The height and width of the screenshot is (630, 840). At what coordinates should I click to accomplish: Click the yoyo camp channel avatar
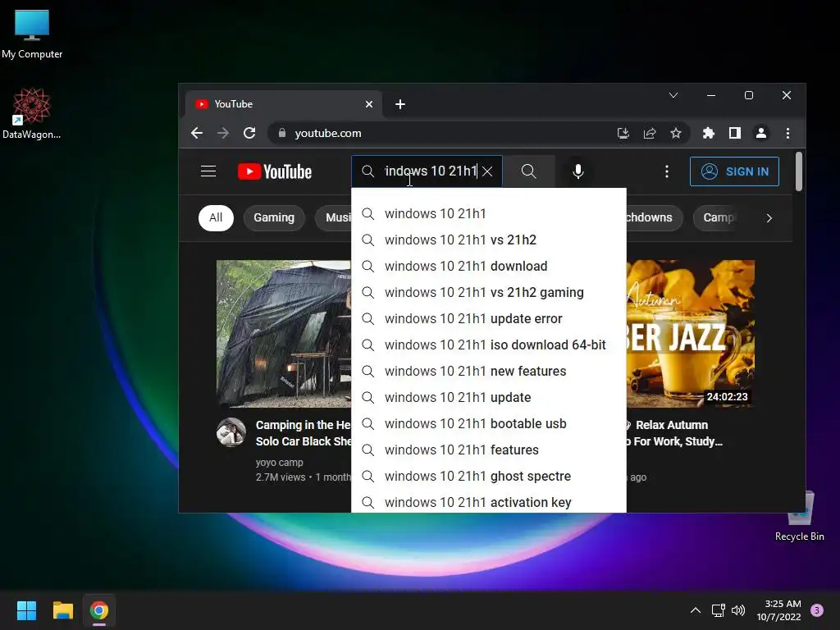click(x=231, y=432)
